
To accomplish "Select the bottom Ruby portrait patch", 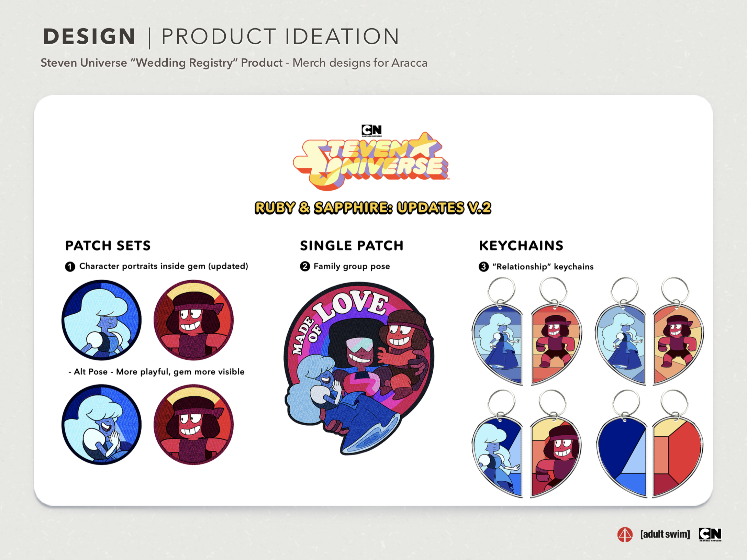I will pyautogui.click(x=193, y=425).
